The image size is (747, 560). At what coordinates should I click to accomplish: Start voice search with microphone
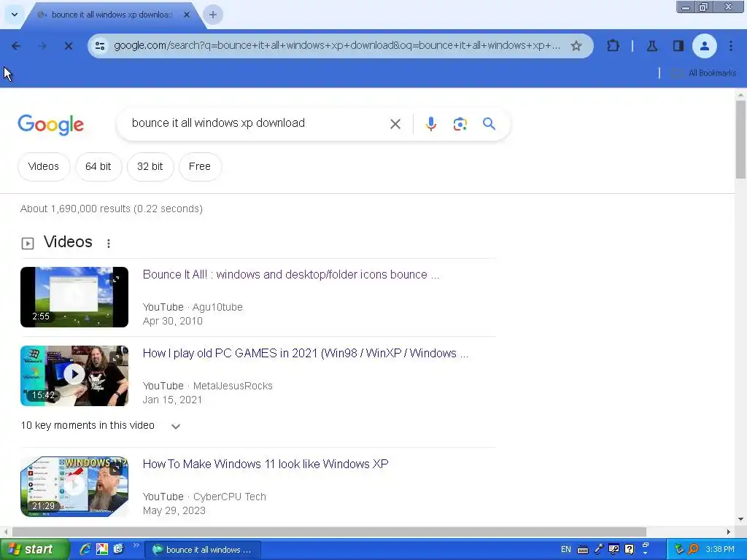(x=430, y=124)
